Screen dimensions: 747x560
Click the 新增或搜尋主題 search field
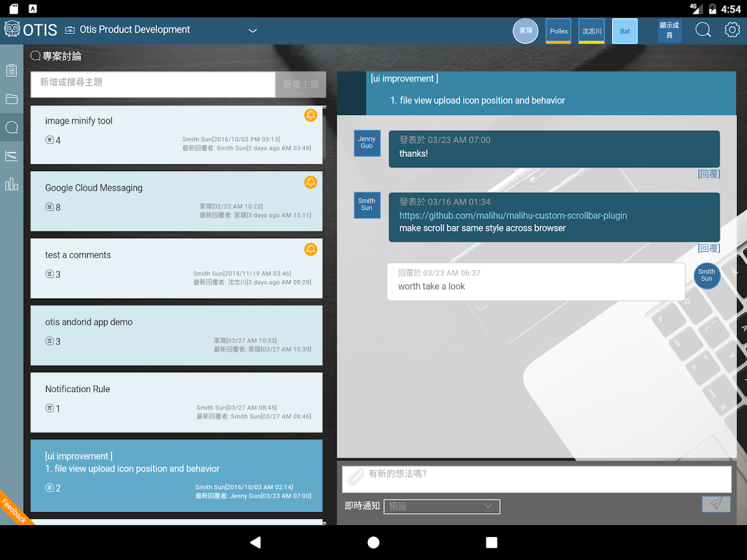click(x=153, y=84)
